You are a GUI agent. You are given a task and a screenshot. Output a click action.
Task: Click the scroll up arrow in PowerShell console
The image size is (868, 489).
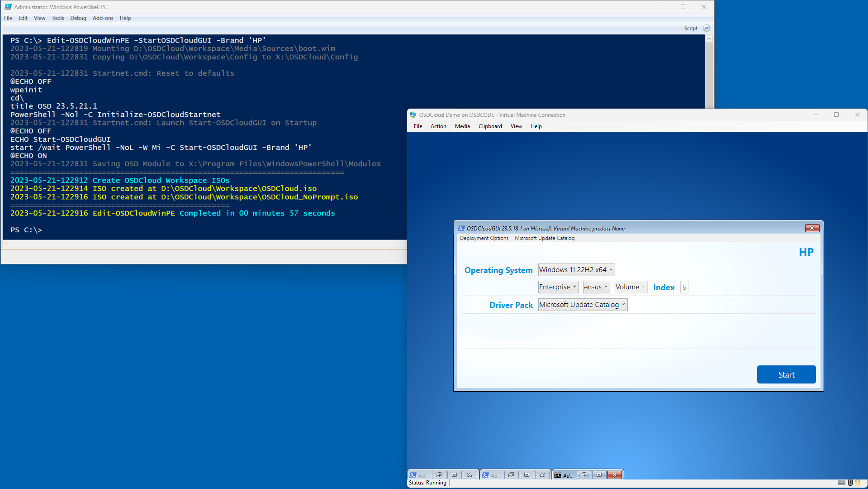(x=709, y=39)
